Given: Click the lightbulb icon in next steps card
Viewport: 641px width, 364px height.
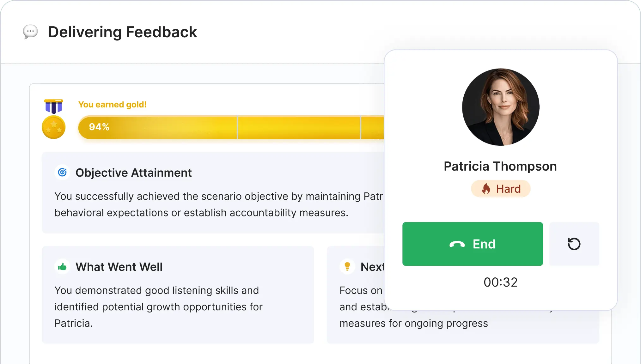Looking at the screenshot, I should (x=347, y=267).
